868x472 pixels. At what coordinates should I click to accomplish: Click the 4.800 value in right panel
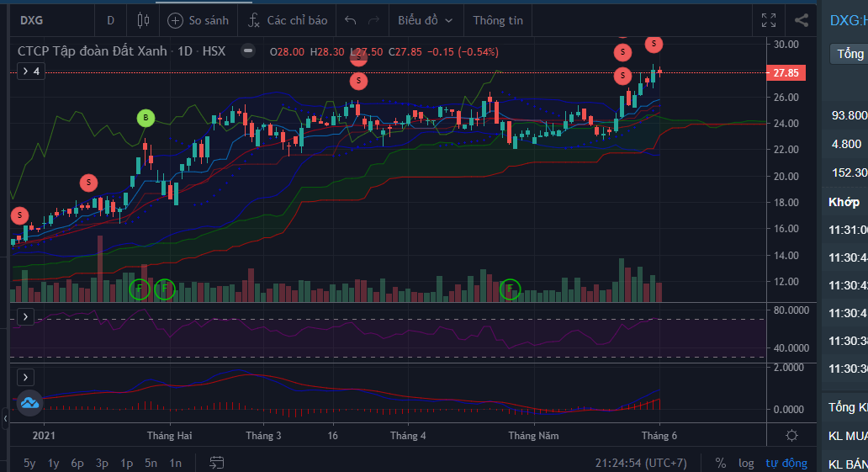pyautogui.click(x=846, y=144)
